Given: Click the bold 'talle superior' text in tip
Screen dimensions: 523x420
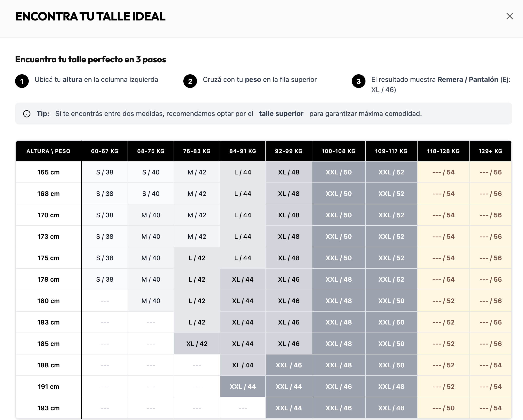Looking at the screenshot, I should click(x=281, y=114).
